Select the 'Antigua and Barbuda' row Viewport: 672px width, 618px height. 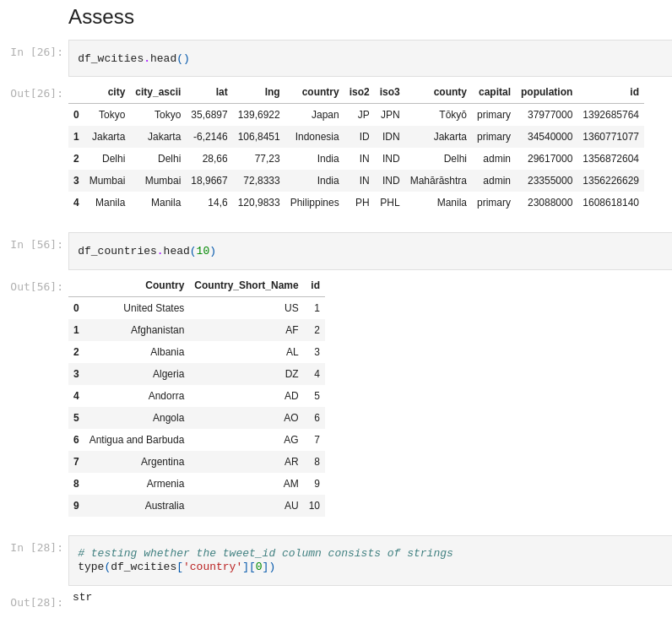(197, 440)
